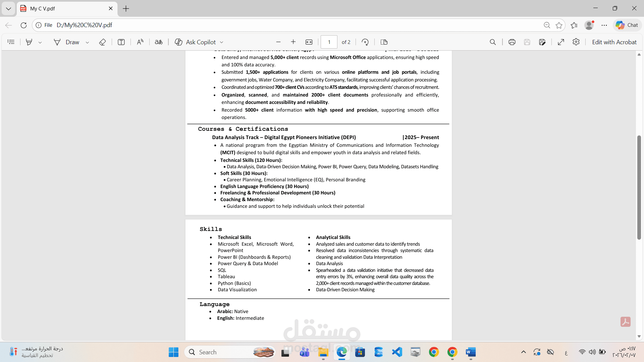Screen dimensions: 644x362
Task: Expand the highlight color dropdown arrow
Action: tap(40, 42)
